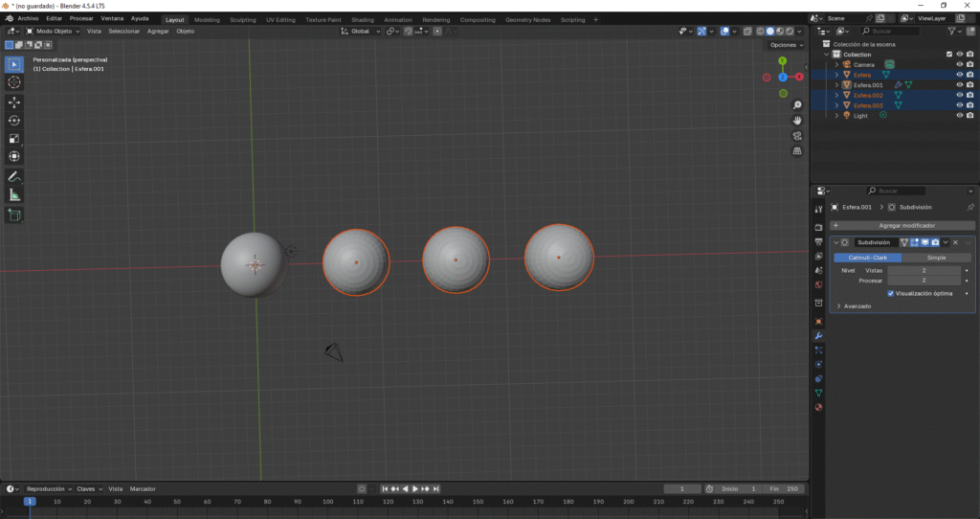Click the Nivel Vistas value field

924,271
